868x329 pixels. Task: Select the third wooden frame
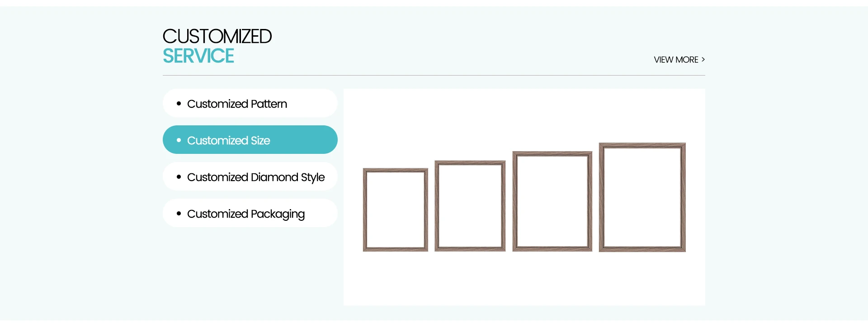(x=552, y=201)
